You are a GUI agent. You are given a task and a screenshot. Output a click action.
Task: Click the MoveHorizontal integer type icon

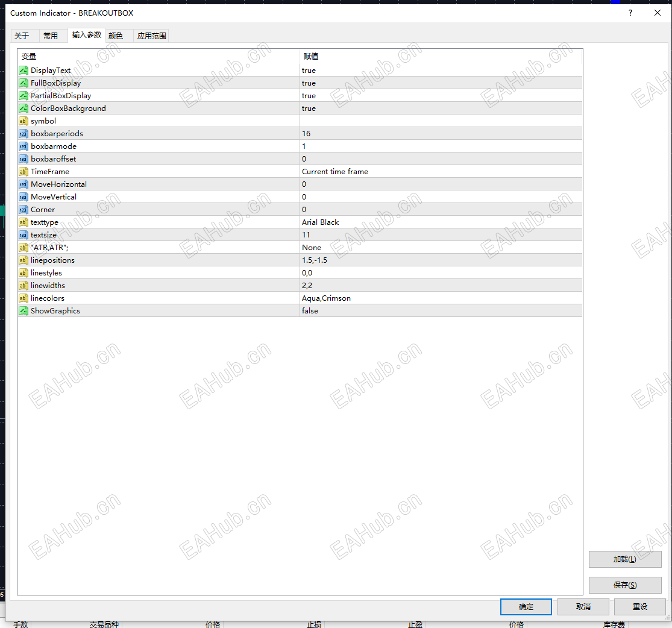click(23, 184)
